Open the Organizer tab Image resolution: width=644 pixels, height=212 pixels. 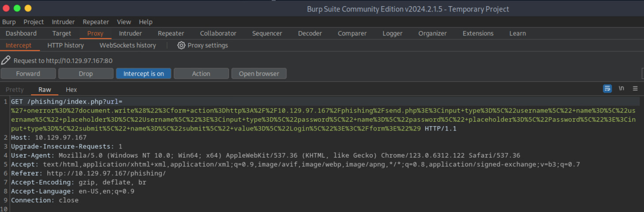tap(433, 33)
